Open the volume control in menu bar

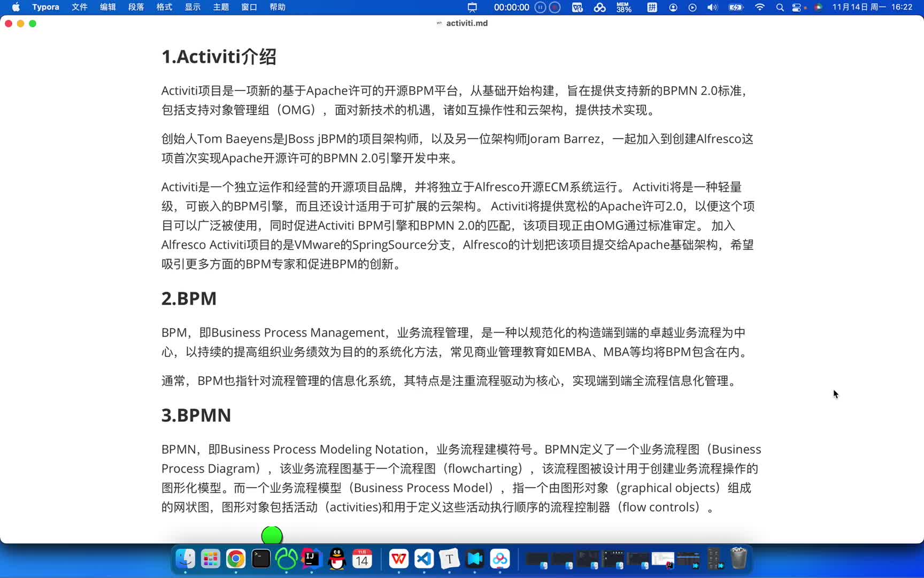(712, 7)
